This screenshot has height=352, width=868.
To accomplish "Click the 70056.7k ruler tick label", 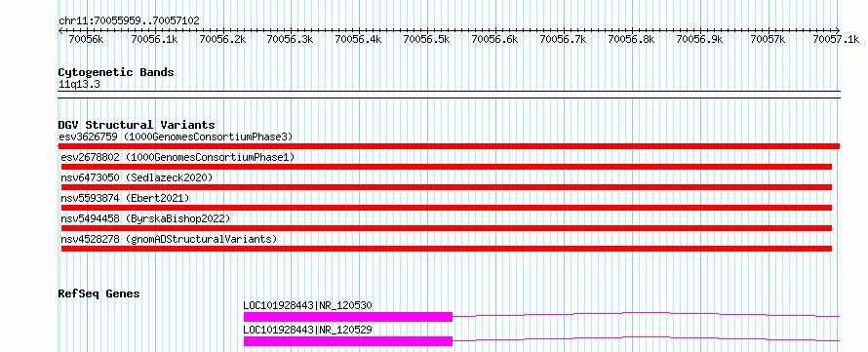I will point(564,39).
